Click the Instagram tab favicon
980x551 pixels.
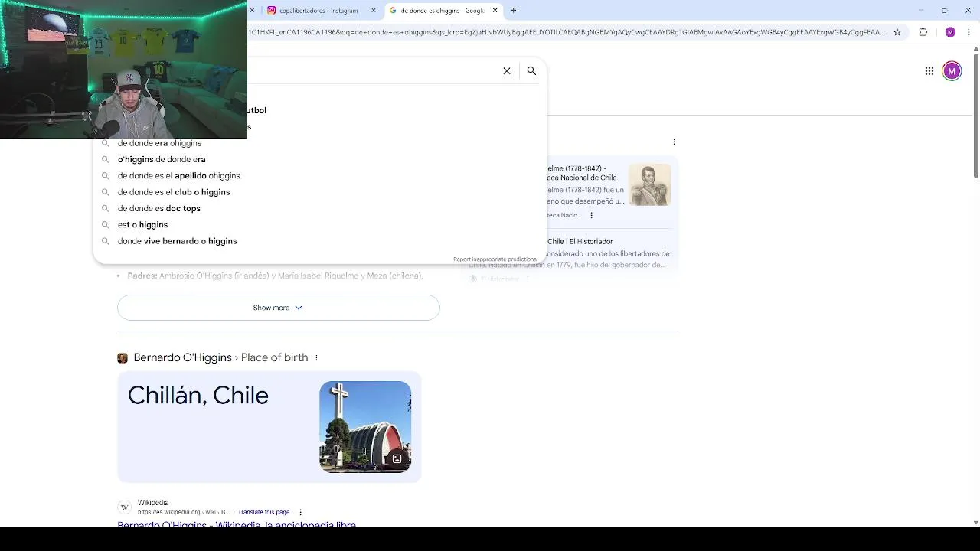point(271,11)
